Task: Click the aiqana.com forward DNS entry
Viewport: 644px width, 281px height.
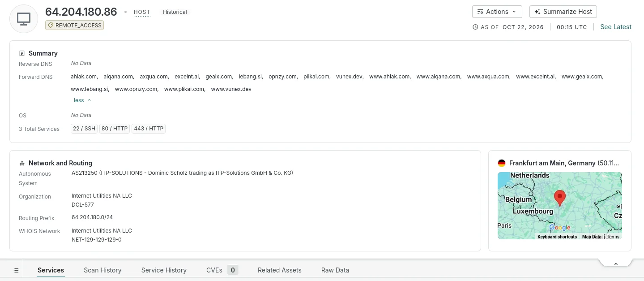Action: point(118,77)
